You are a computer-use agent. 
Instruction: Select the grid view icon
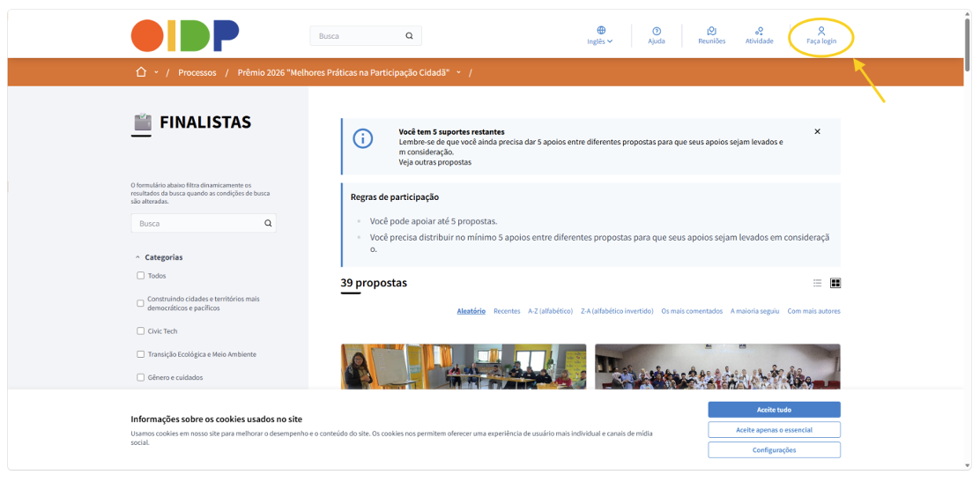coord(835,283)
